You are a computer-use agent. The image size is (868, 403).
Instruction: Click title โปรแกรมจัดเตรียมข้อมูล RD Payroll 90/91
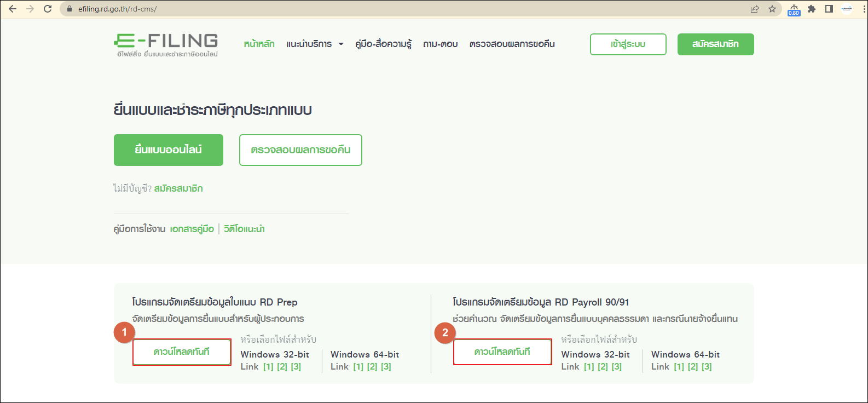pos(541,302)
